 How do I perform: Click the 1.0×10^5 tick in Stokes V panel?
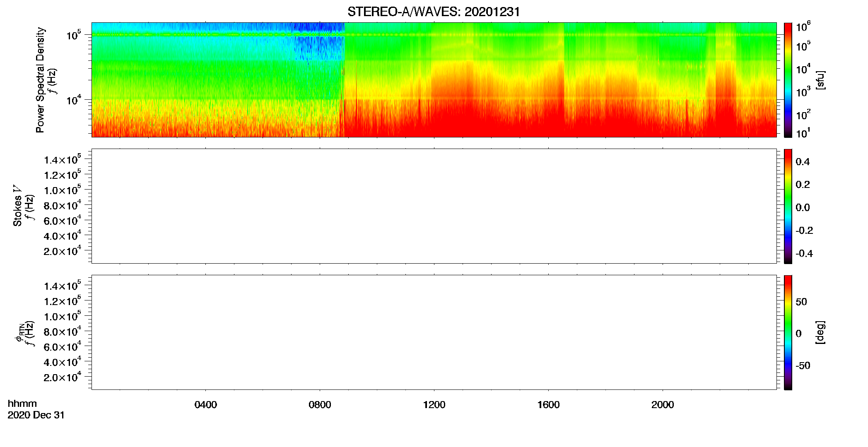pyautogui.click(x=63, y=190)
